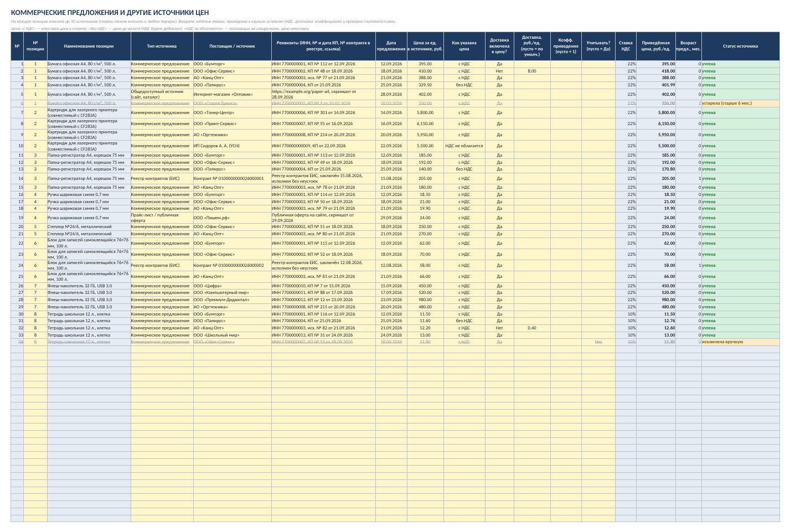This screenshot has height=532, width=790.
Task: Click the source price «329.50»
Action: pyautogui.click(x=425, y=85)
